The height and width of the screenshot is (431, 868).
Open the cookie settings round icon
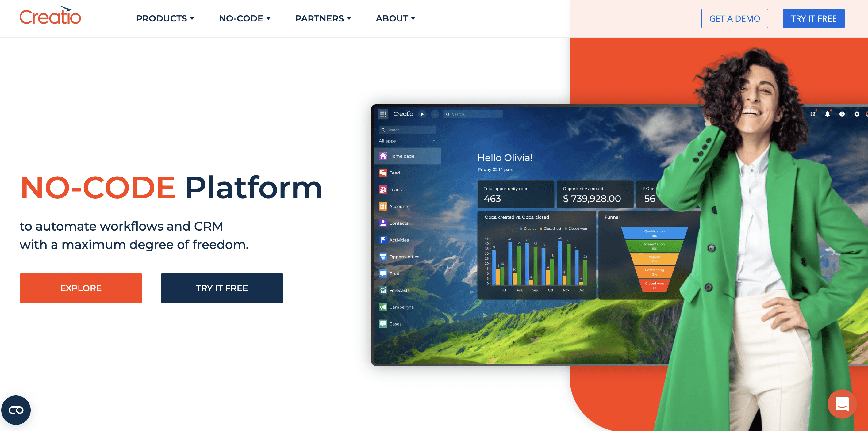click(16, 410)
